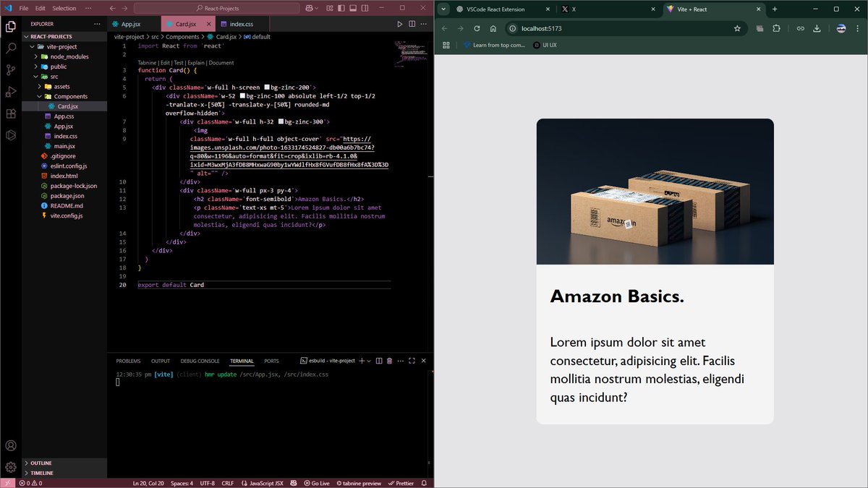Open the Manage gear in the activity bar
The image size is (868, 488).
pyautogui.click(x=11, y=467)
